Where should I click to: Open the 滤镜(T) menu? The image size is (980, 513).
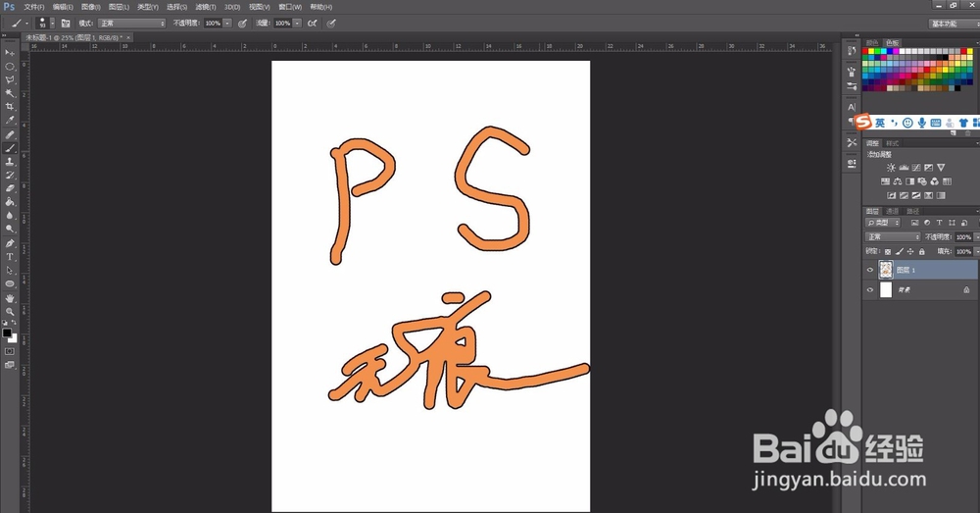[x=206, y=7]
